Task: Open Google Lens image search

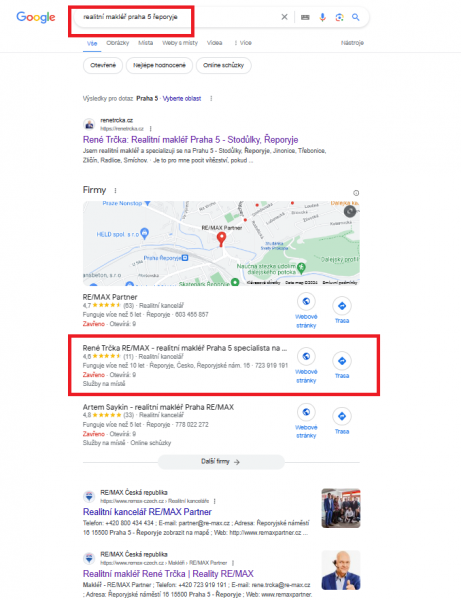Action: click(x=339, y=17)
